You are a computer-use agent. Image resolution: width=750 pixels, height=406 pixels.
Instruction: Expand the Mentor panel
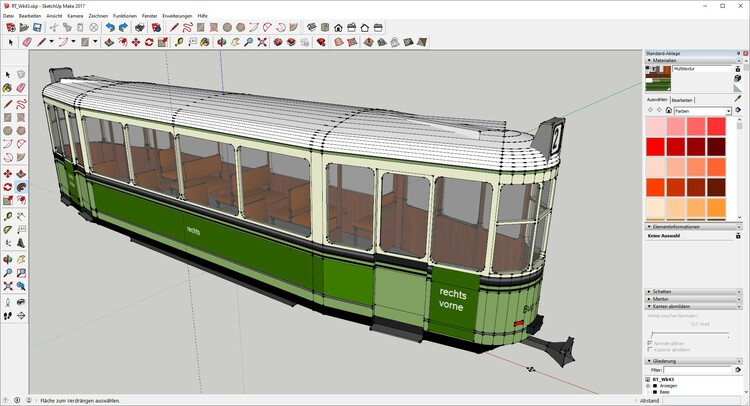pyautogui.click(x=659, y=298)
